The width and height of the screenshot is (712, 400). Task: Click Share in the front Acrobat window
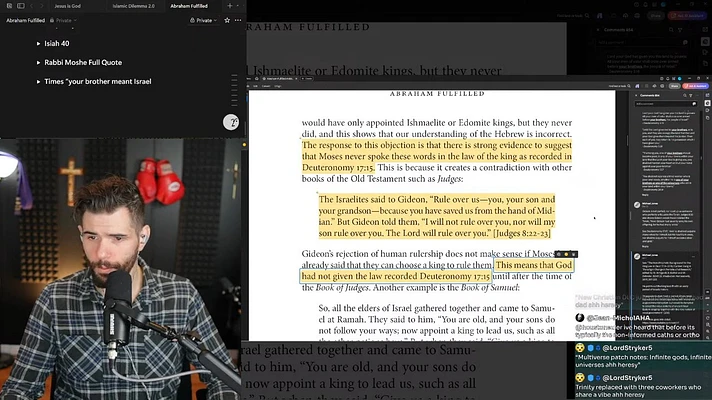pyautogui.click(x=674, y=86)
